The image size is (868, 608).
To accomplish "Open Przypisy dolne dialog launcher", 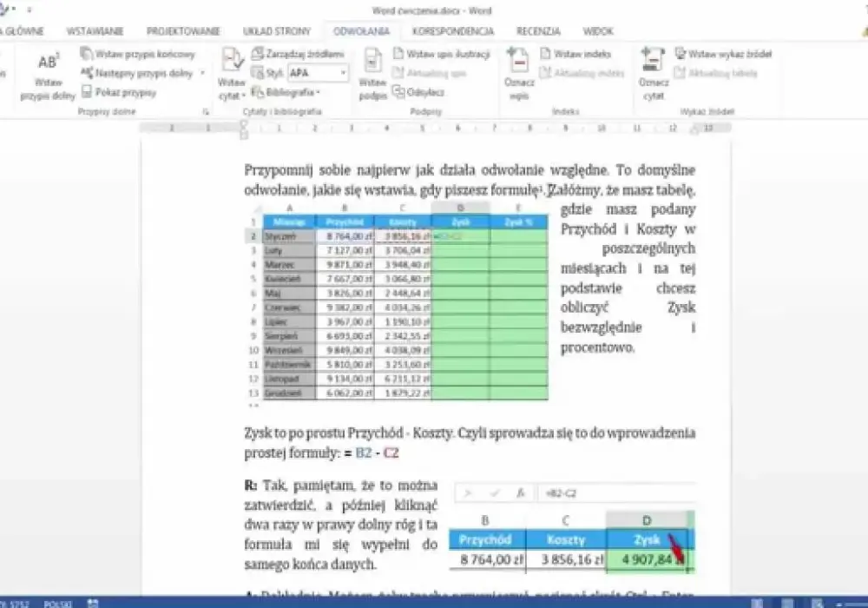I will (206, 112).
